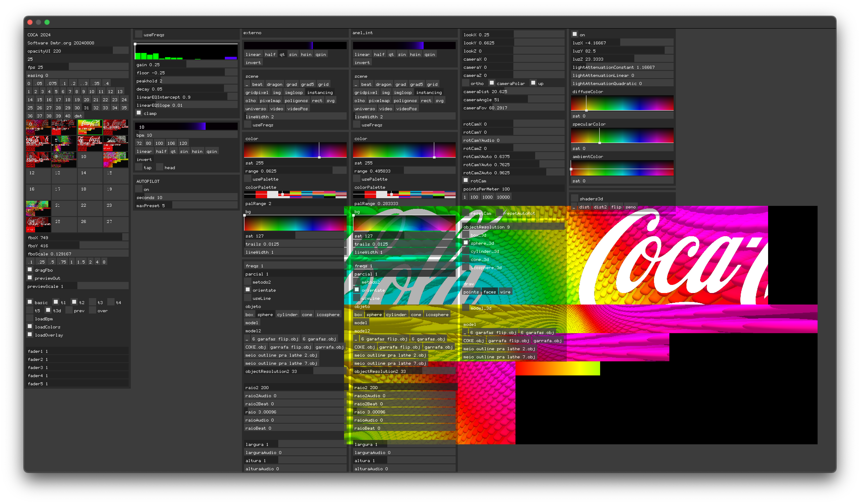This screenshot has height=504, width=860.
Task: Click the dmt preset button
Action: coord(78,116)
